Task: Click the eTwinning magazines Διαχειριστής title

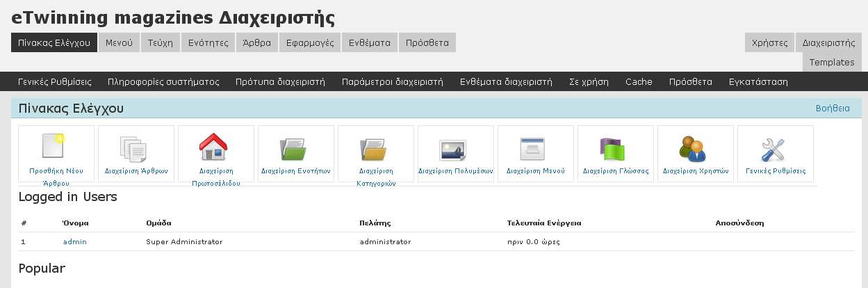Action: click(x=173, y=17)
